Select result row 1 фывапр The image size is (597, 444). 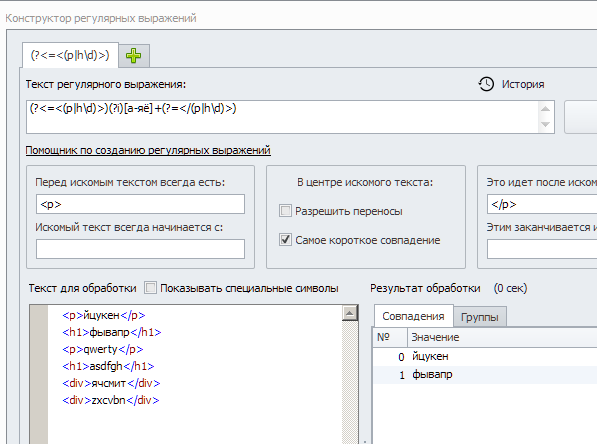tap(485, 375)
